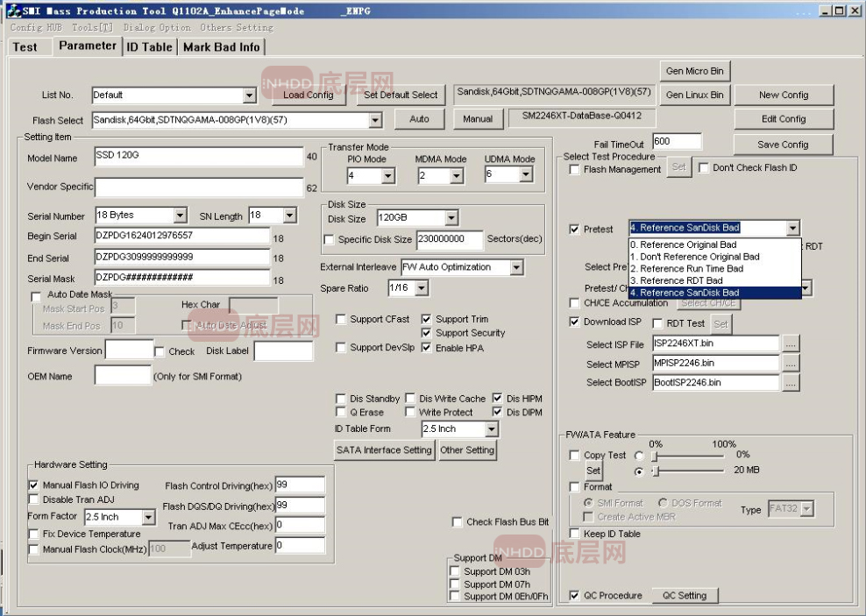866x616 pixels.
Task: Open the Others Setting menu
Action: 237,27
